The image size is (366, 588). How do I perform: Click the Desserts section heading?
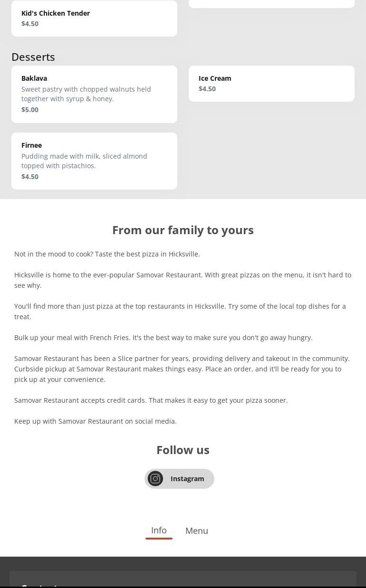point(33,57)
